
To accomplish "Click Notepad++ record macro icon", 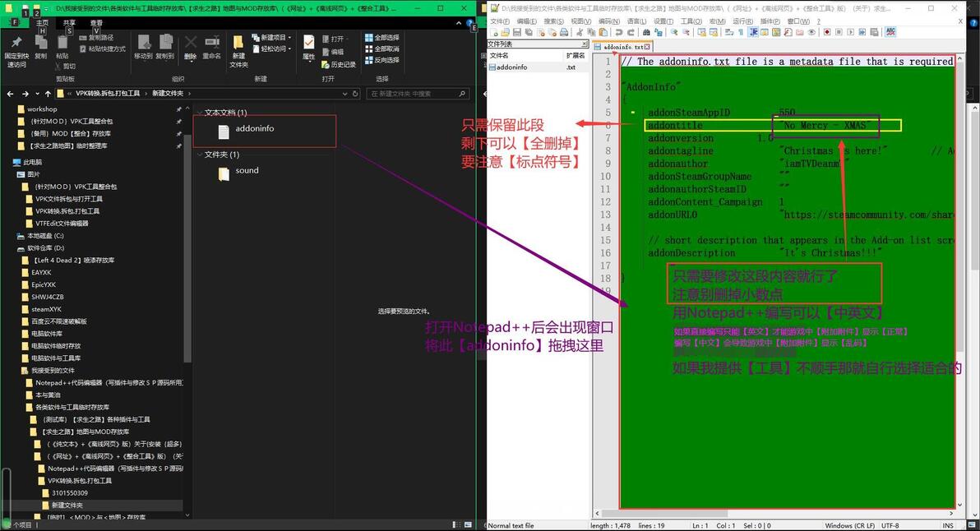I will point(827,33).
